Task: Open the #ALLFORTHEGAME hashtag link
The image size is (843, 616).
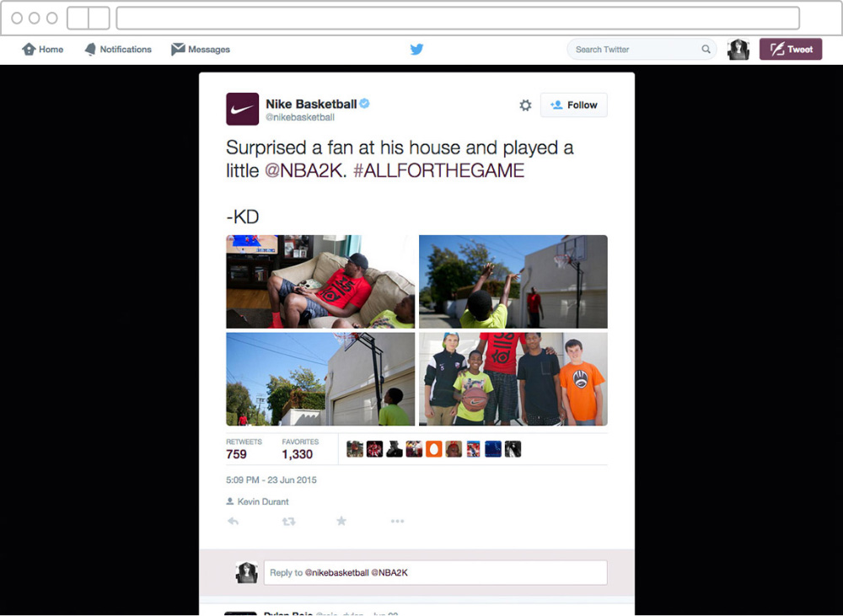Action: (x=438, y=170)
